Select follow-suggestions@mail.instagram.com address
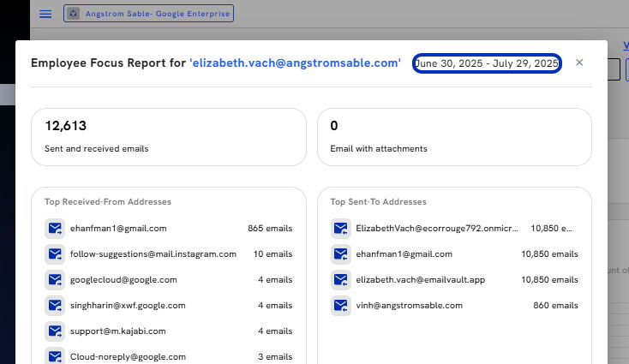This screenshot has height=364, width=629. pyautogui.click(x=153, y=254)
